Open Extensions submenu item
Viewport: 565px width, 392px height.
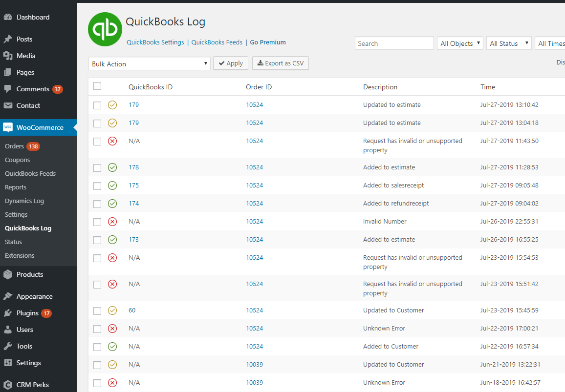click(x=20, y=256)
